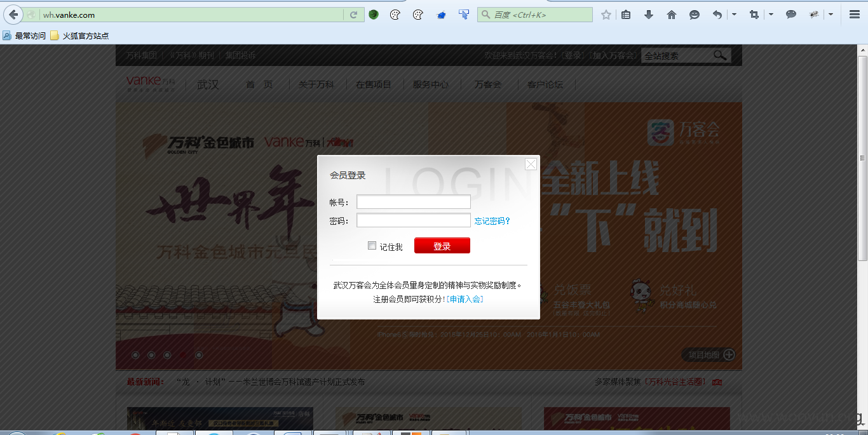Open the 在售项目 navigation item
Screen dimensions: 868x435
(x=374, y=84)
